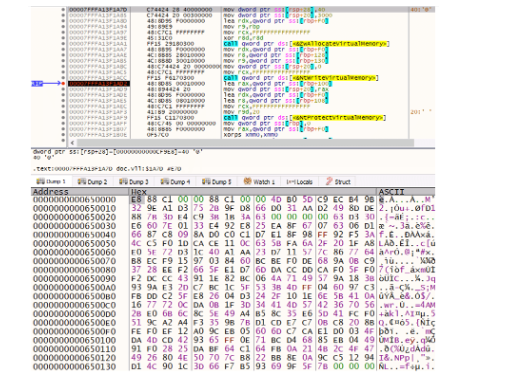Toggle breakpoint dot on xor r8d,r8d row

pos(63,38)
